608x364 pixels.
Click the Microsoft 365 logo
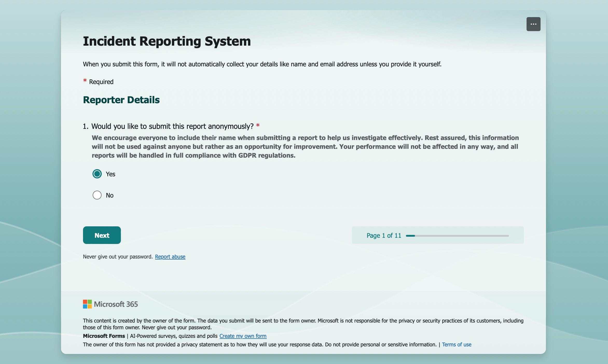pyautogui.click(x=110, y=304)
